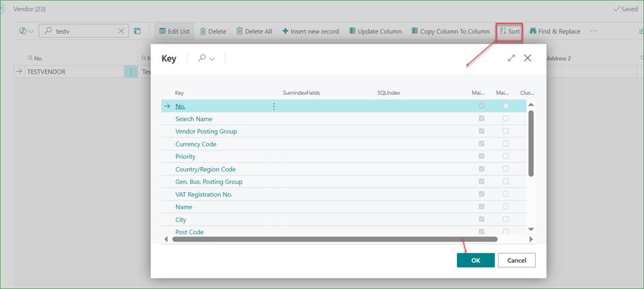Click the Delete trash icon in toolbar

[203, 31]
